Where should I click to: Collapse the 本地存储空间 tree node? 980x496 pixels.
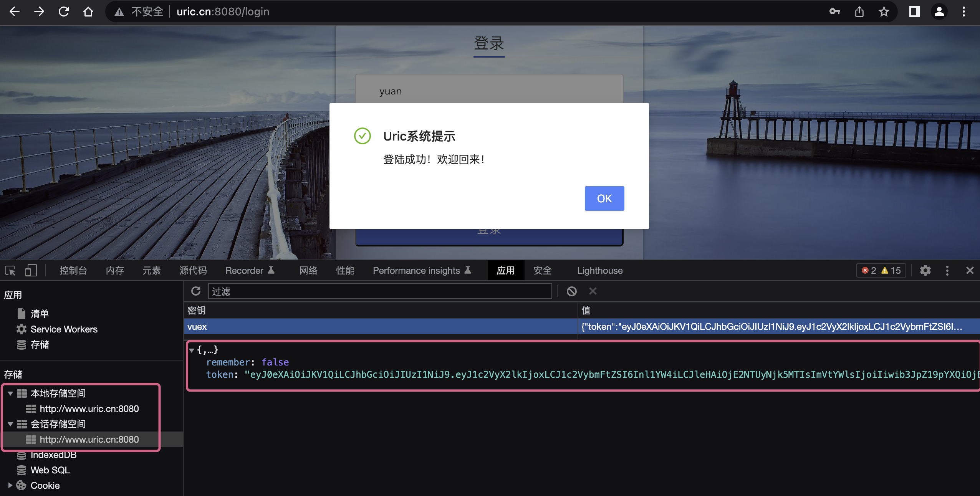coord(10,393)
